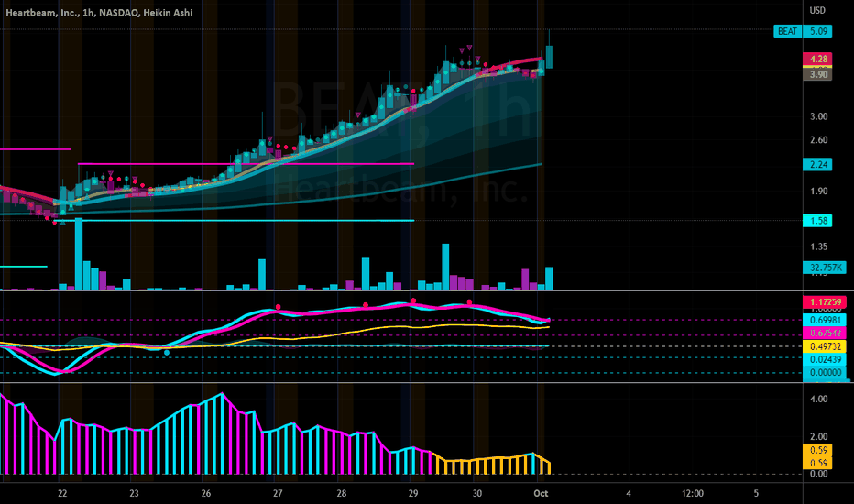Click the 2.60 price axis value
Image resolution: width=854 pixels, height=504 pixels.
(818, 140)
